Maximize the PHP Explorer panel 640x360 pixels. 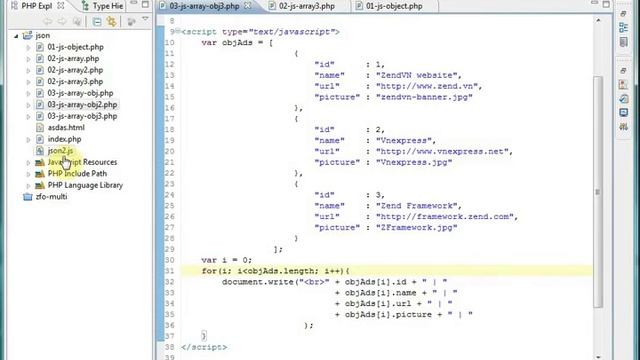pyautogui.click(x=145, y=5)
